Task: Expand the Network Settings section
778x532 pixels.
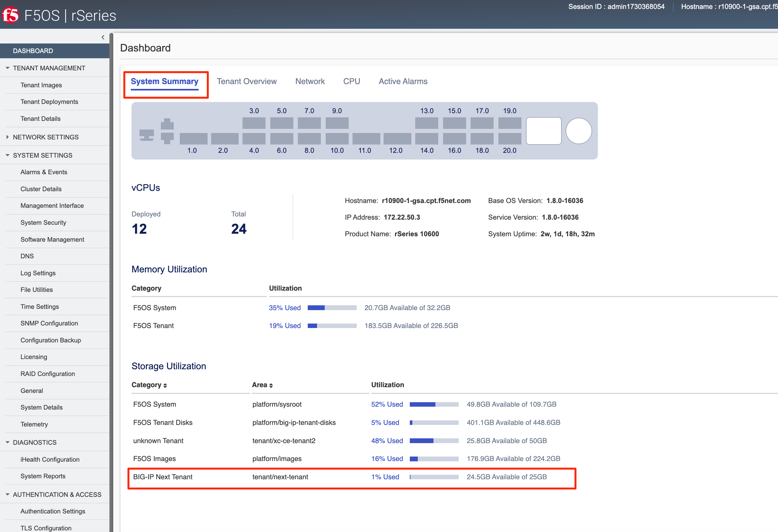Action: [7, 137]
